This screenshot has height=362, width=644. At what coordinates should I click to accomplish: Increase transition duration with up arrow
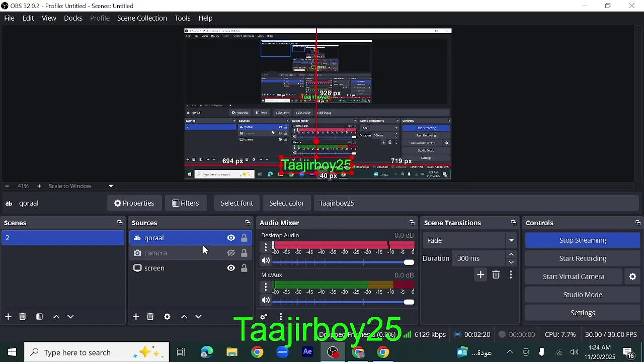point(511,254)
